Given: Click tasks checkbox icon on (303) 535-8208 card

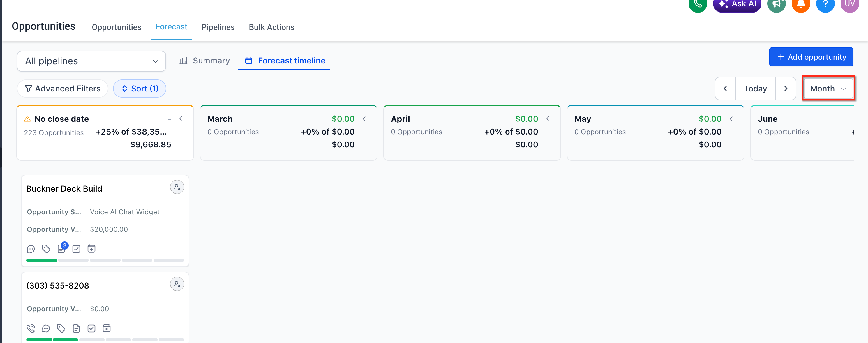Looking at the screenshot, I should click(x=91, y=328).
